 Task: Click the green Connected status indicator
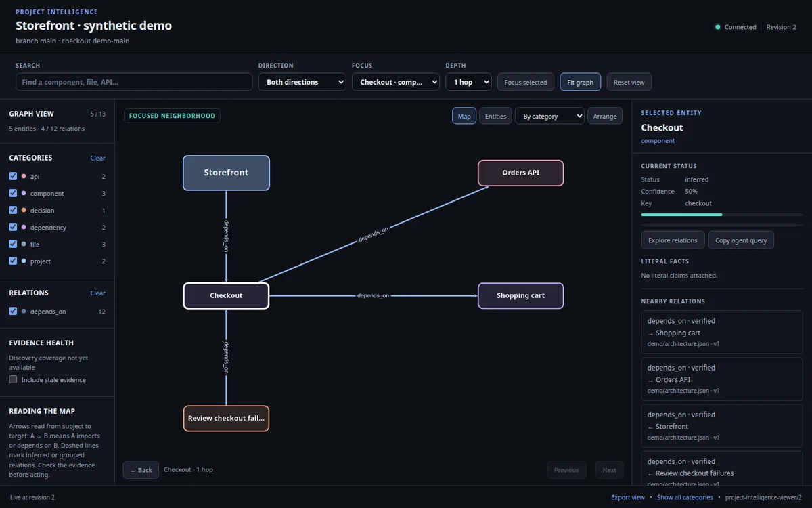click(718, 27)
